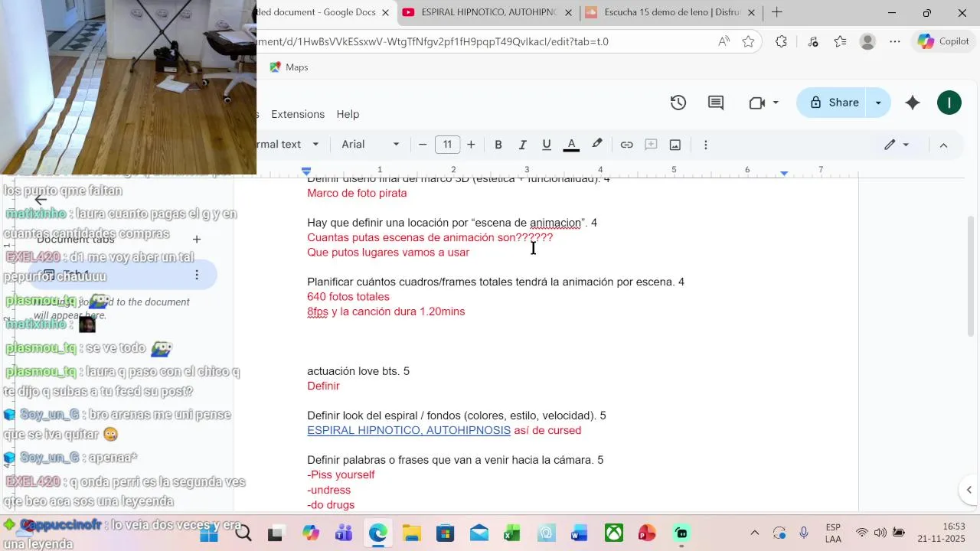This screenshot has height=551, width=980.
Task: Toggle italic formatting
Action: 522,145
